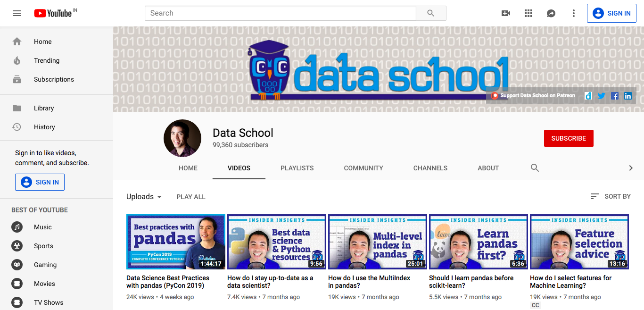Open the create video camera icon
This screenshot has width=644, height=310.
(x=506, y=13)
